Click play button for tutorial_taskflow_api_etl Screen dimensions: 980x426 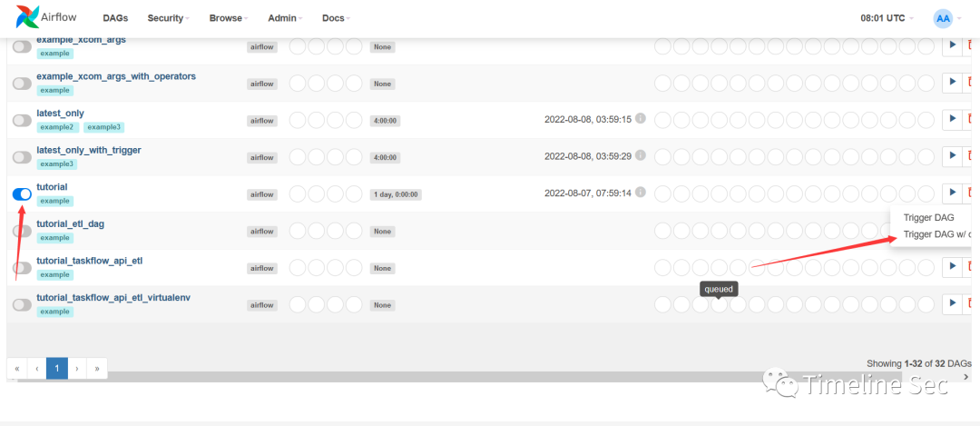(953, 266)
